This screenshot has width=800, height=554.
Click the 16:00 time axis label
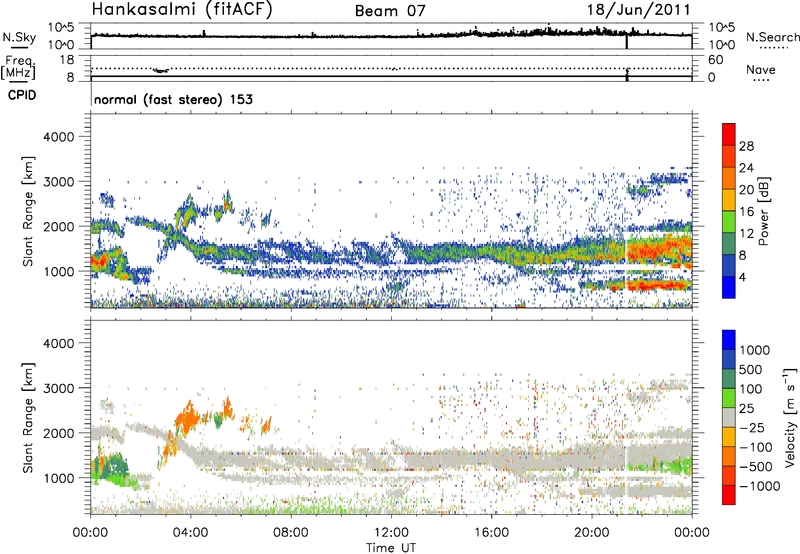coord(491,533)
